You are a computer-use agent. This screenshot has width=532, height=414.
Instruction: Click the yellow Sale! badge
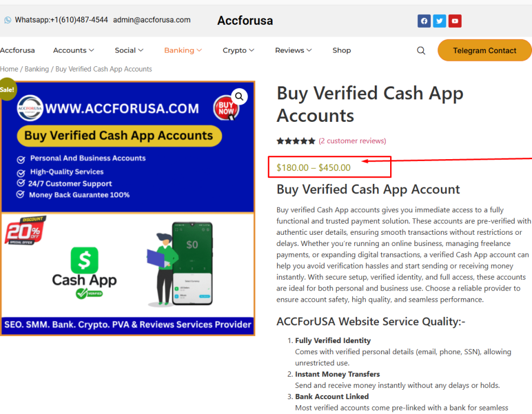7,89
